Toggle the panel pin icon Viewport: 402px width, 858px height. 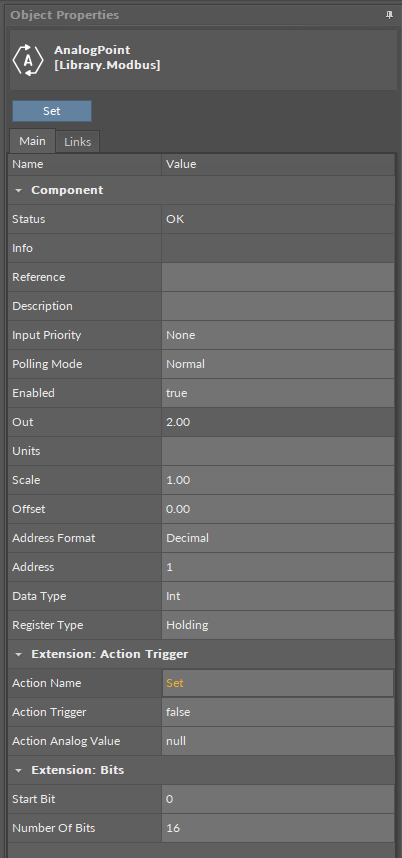[x=389, y=15]
